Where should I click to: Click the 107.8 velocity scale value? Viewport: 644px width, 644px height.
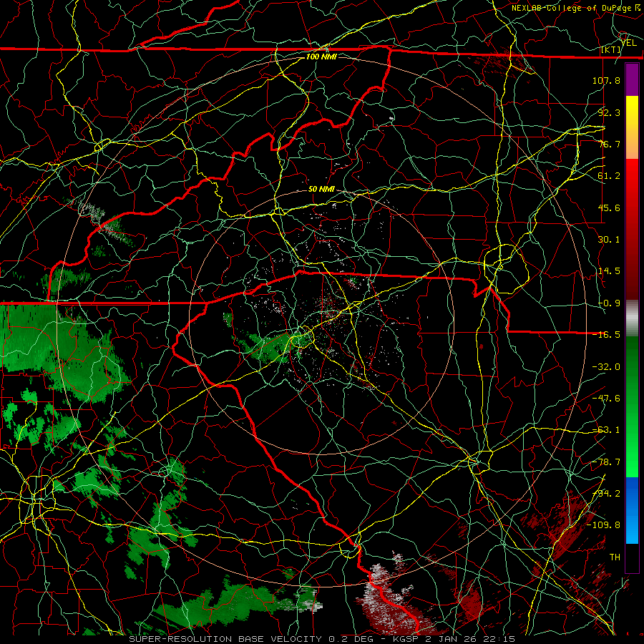[x=606, y=80]
